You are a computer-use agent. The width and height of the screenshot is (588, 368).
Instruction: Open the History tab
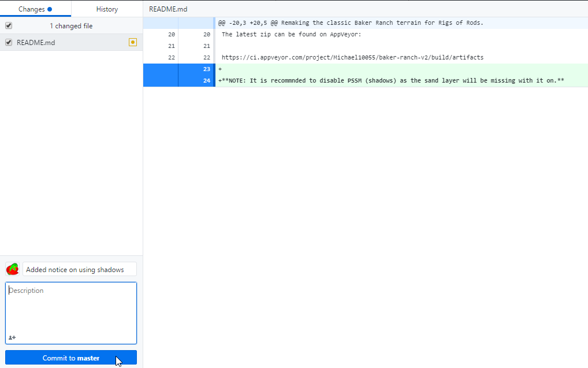click(x=107, y=9)
